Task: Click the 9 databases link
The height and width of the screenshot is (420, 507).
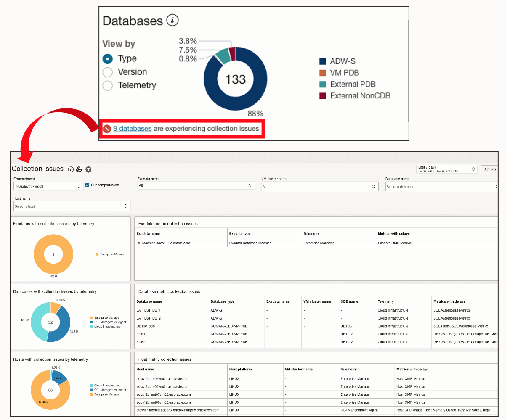Action: (x=132, y=129)
